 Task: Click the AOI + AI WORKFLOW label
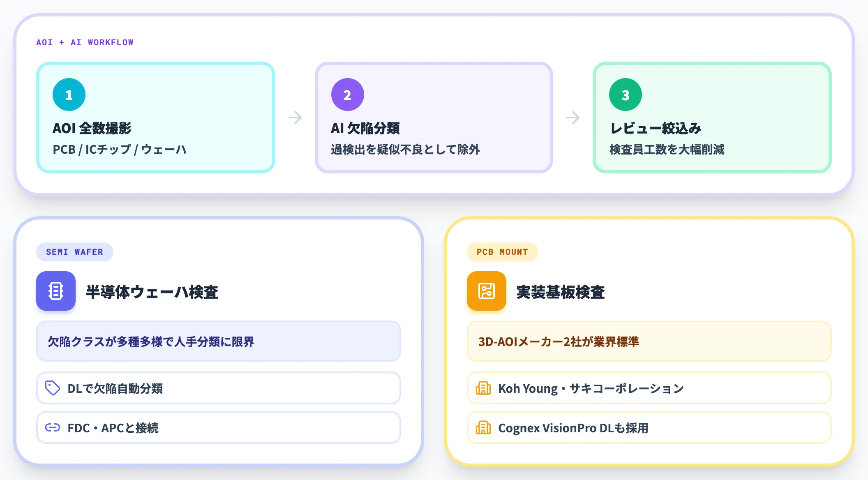click(85, 42)
